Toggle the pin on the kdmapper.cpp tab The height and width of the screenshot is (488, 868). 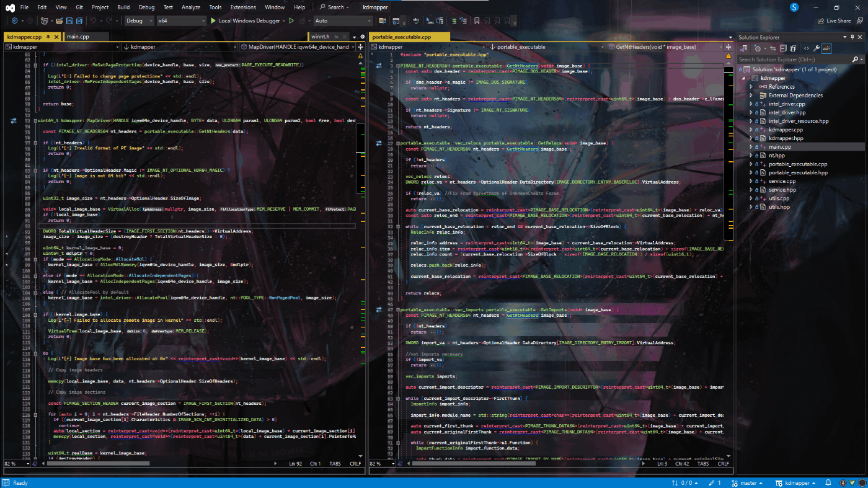tap(48, 37)
